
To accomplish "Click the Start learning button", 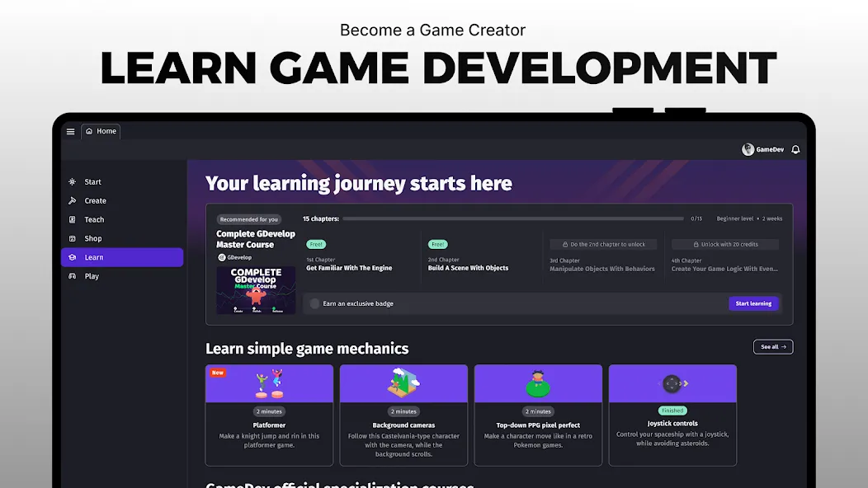I will click(753, 303).
